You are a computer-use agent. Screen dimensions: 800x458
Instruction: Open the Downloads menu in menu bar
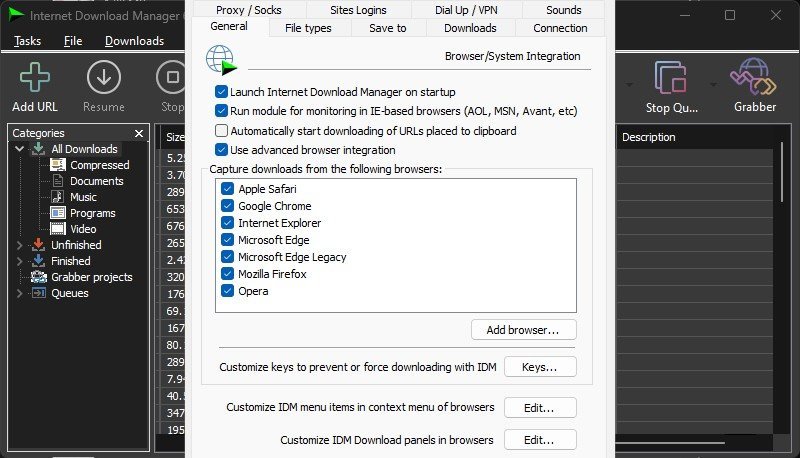134,41
